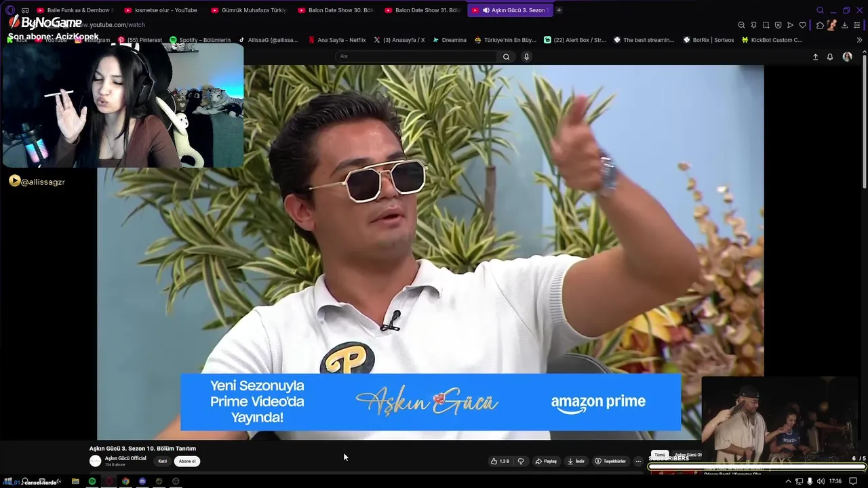Open the taskbar volume speaker icon
Screen dimensions: 868x488
[x=821, y=481]
